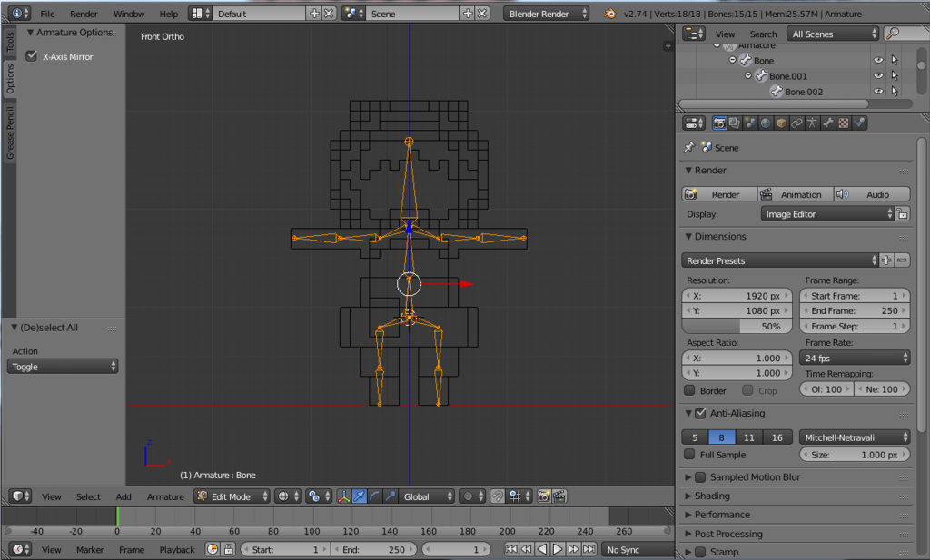
Task: Select the translate manipulator arrow icon
Action: pyautogui.click(x=359, y=496)
